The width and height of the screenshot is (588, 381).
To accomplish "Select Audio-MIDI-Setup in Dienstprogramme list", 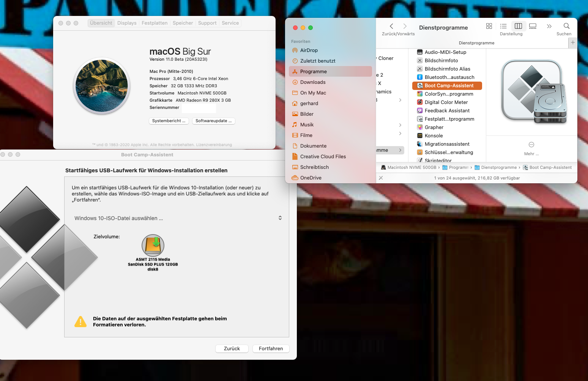I will point(447,52).
